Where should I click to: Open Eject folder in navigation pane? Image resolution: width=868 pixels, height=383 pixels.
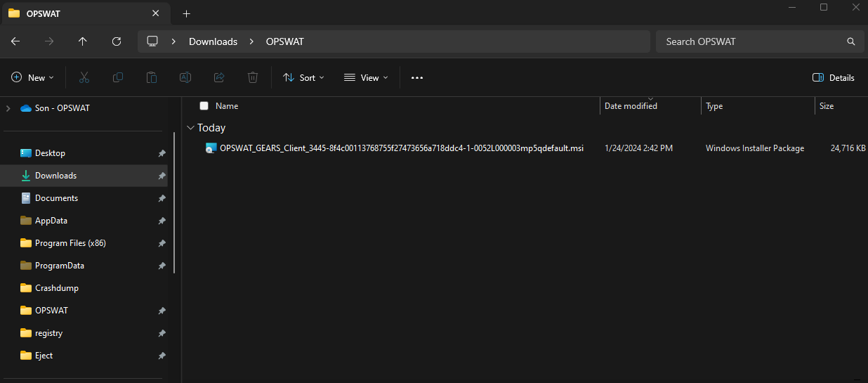pos(44,356)
